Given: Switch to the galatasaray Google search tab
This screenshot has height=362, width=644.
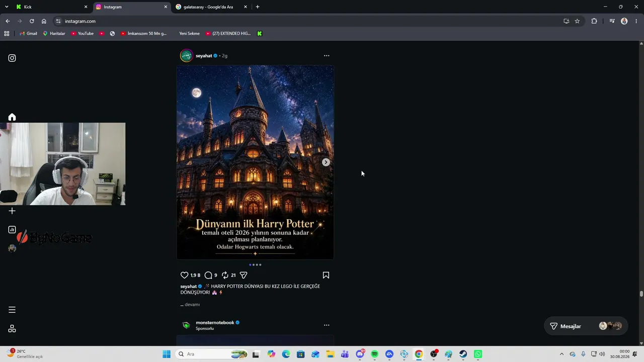Looking at the screenshot, I should click(211, 7).
